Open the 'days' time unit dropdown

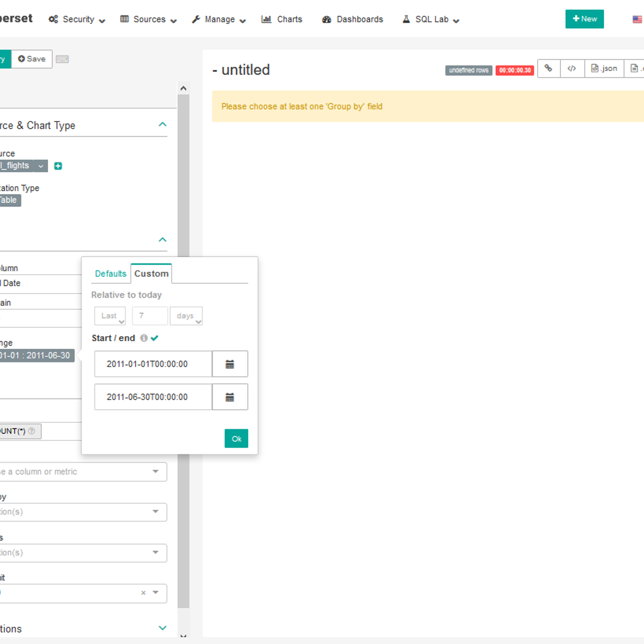(186, 316)
